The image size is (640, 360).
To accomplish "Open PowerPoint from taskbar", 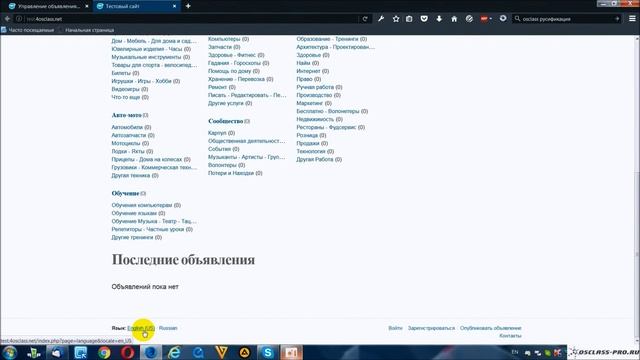I will (291, 352).
